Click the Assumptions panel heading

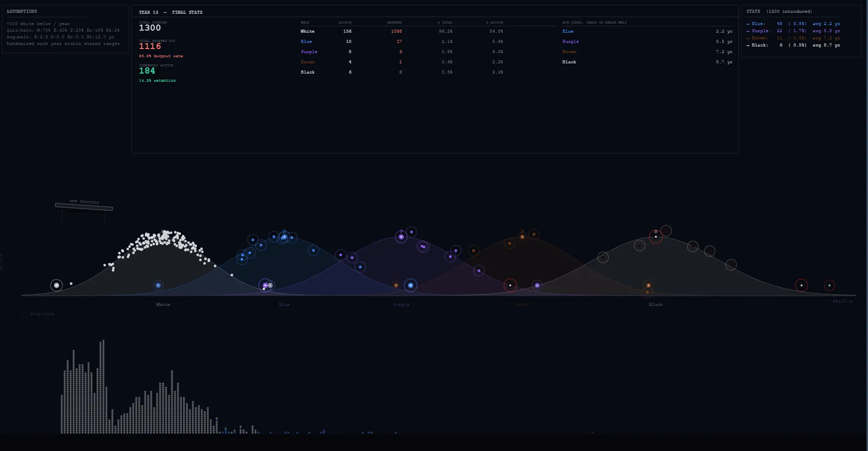tap(22, 11)
